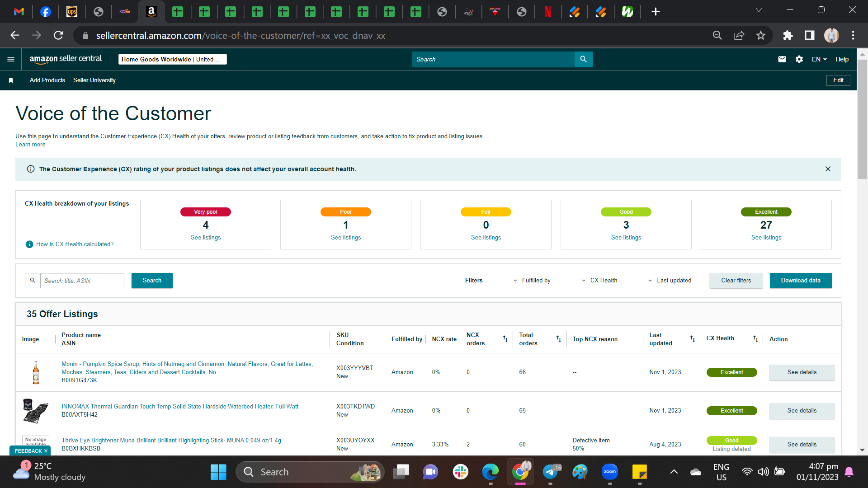The width and height of the screenshot is (868, 488).
Task: Expand the CX Health filter dropdown
Action: pos(599,281)
